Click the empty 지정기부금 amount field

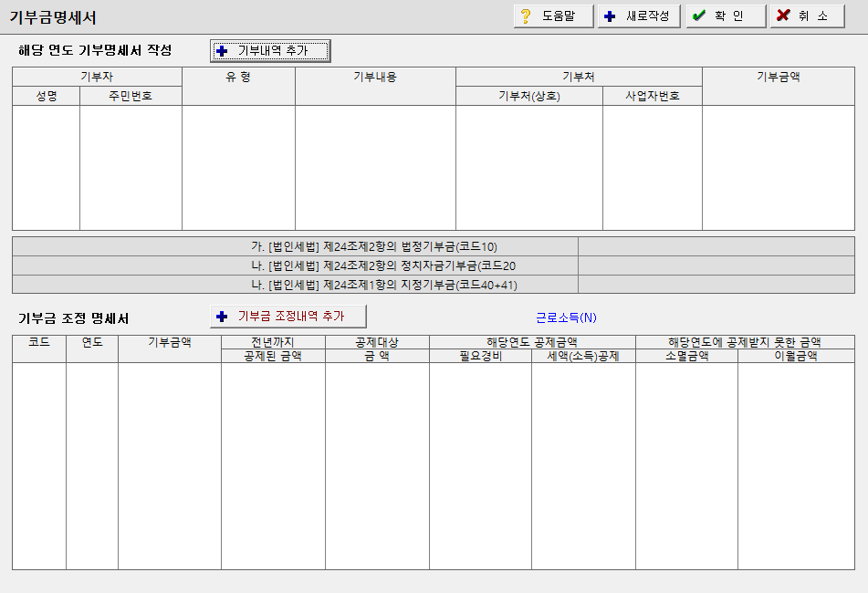click(716, 285)
